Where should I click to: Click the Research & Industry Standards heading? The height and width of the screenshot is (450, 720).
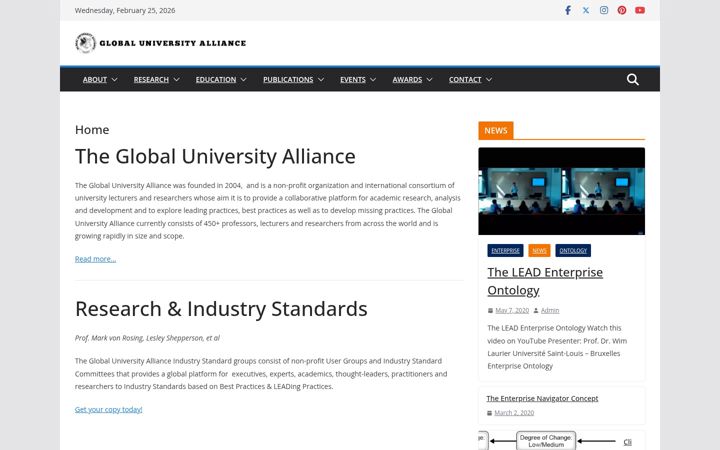pos(221,309)
